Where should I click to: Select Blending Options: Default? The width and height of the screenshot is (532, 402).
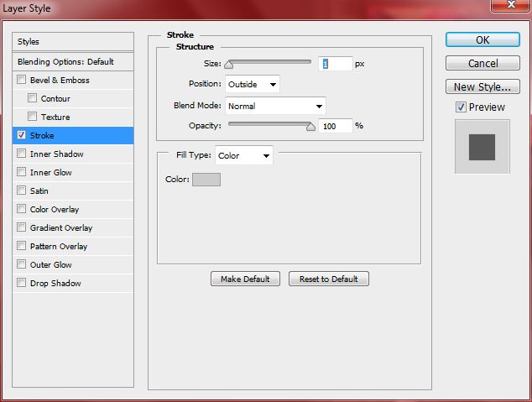(x=73, y=62)
